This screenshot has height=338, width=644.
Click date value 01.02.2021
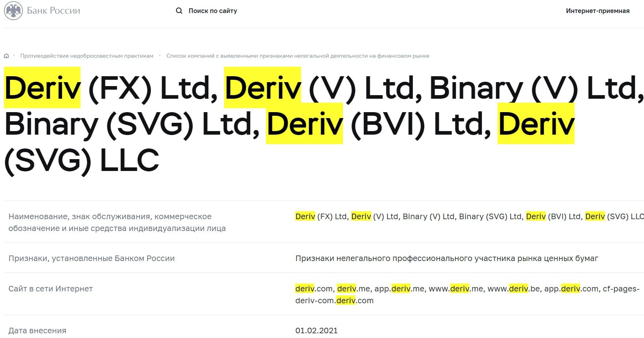point(316,330)
